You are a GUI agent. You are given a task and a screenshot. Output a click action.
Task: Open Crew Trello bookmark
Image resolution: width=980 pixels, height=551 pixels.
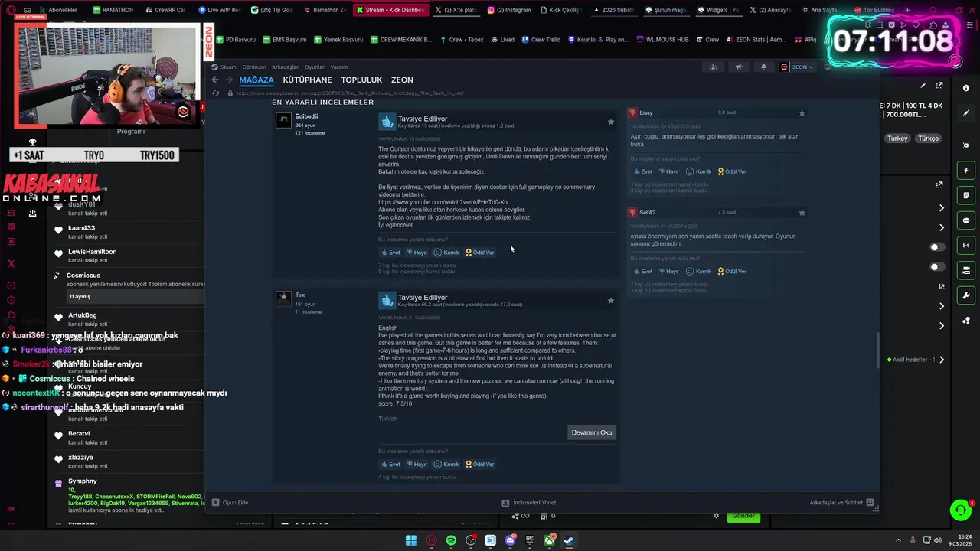click(x=540, y=40)
